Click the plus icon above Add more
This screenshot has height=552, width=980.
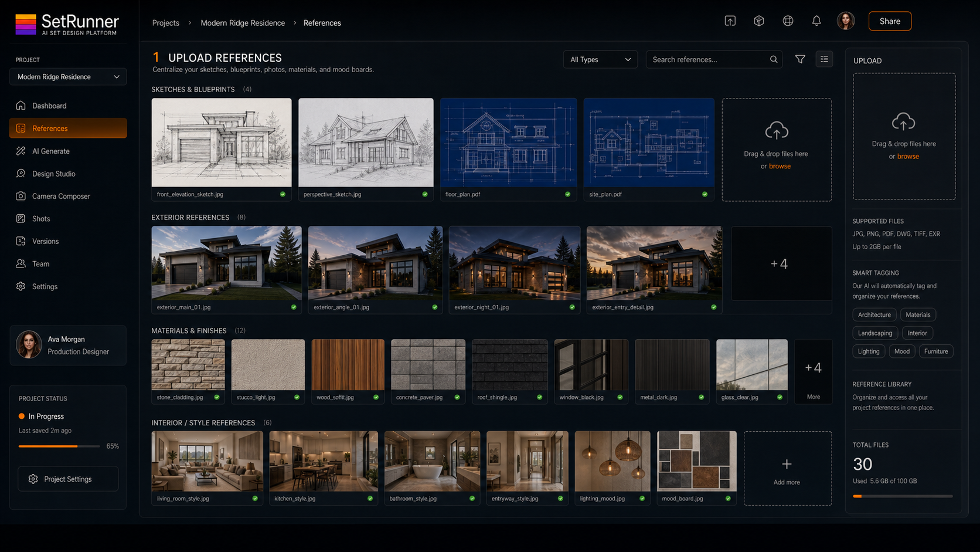click(787, 464)
